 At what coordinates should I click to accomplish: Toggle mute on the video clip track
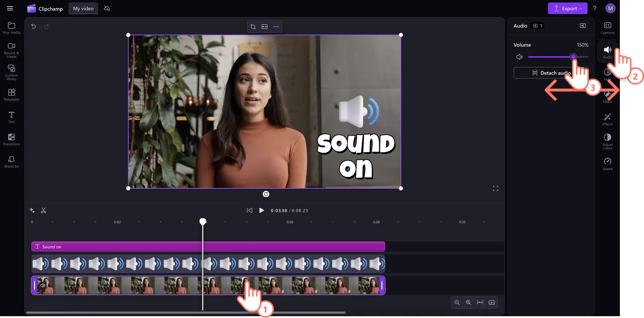43,285
